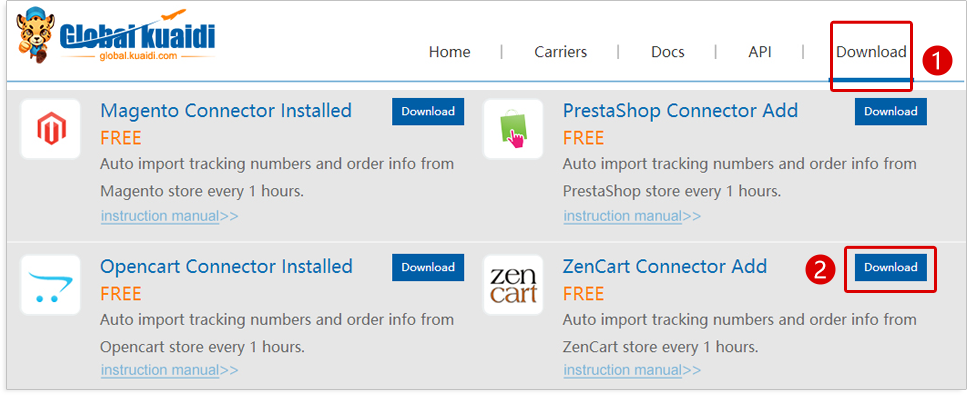Select the Download tab in navigation

(x=871, y=52)
